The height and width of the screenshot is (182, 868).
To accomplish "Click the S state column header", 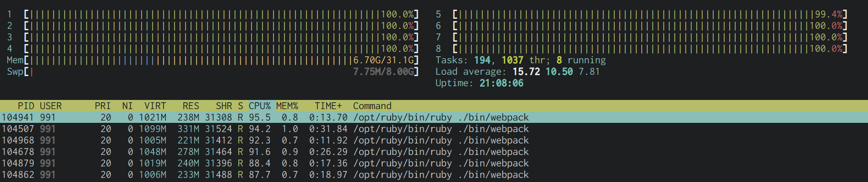I will pyautogui.click(x=240, y=106).
